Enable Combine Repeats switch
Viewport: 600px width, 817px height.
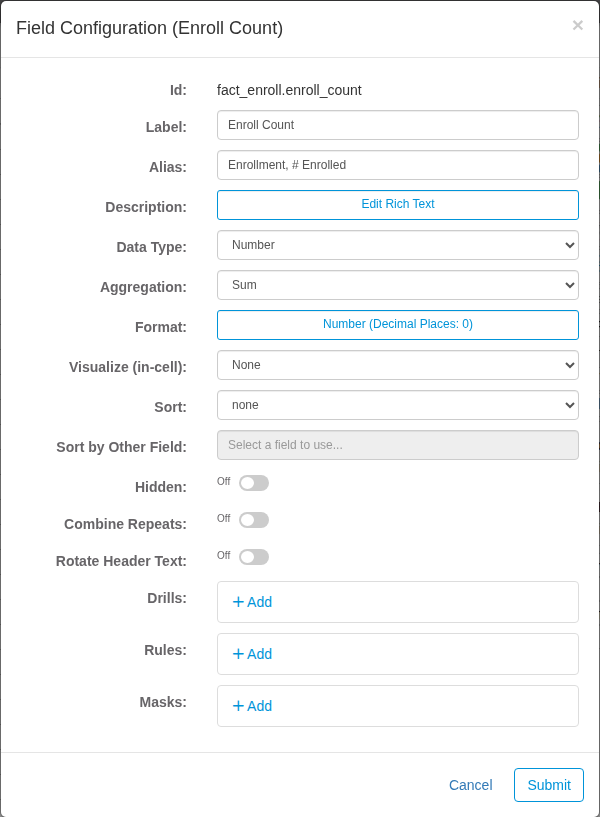point(254,520)
